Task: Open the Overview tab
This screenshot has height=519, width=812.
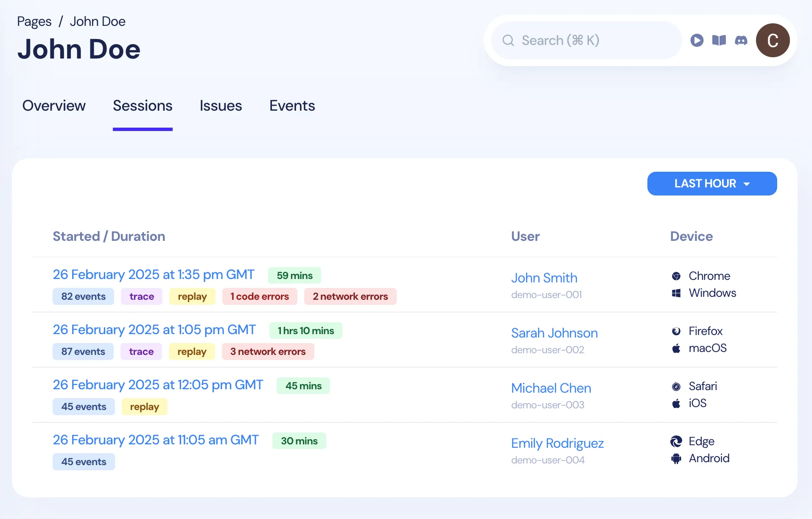Action: 54,106
